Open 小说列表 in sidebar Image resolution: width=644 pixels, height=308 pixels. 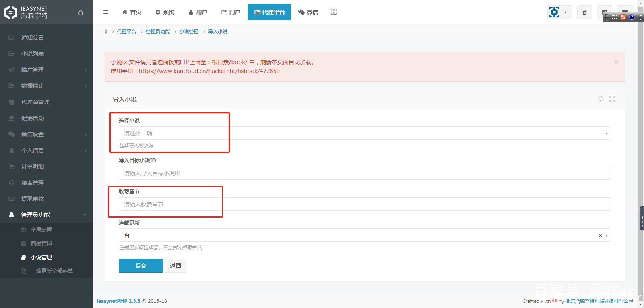pyautogui.click(x=46, y=54)
